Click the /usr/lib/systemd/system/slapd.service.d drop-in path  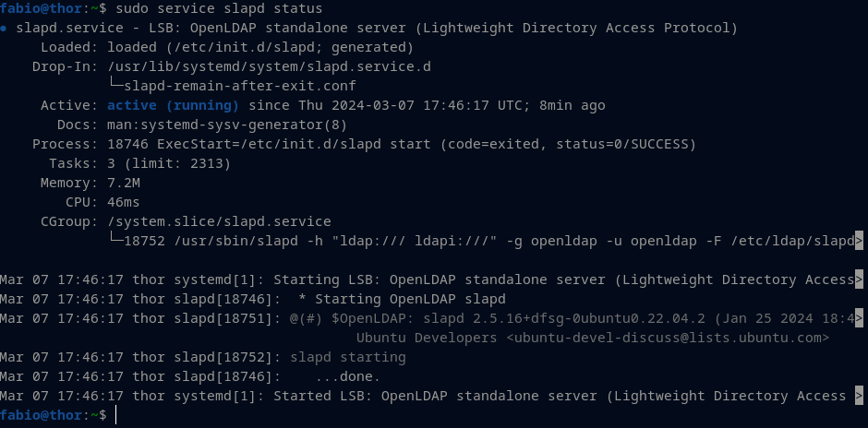269,66
